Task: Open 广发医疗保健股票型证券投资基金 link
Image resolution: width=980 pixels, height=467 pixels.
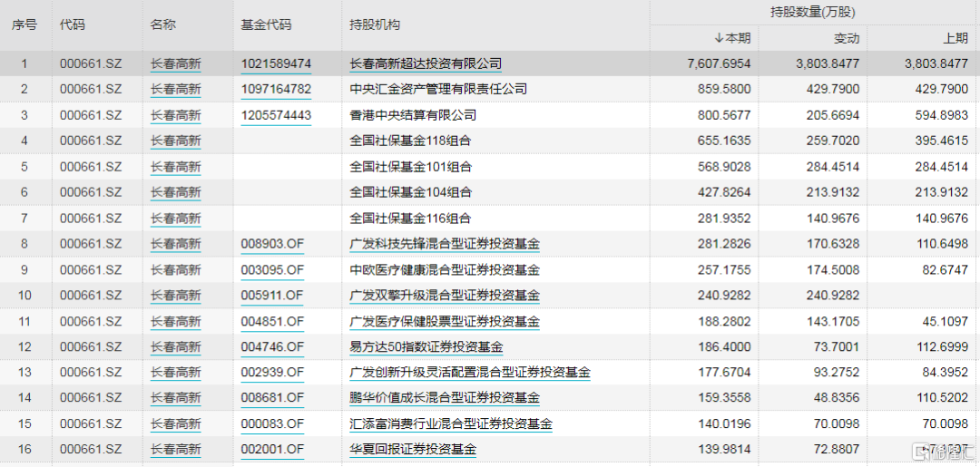Action: [x=445, y=322]
